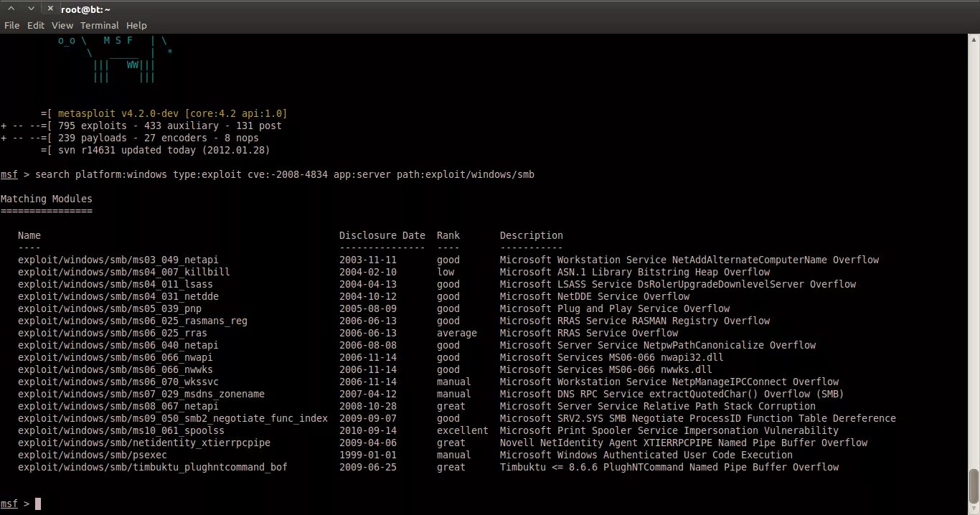Click the metasploit v4.2.0-dev version line

[164, 113]
